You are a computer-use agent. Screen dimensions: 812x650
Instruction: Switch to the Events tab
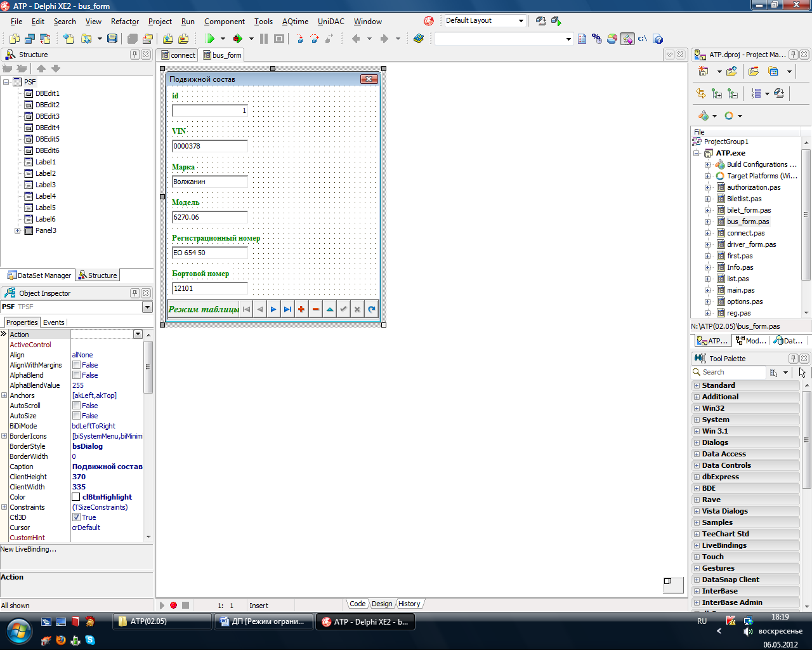click(54, 322)
